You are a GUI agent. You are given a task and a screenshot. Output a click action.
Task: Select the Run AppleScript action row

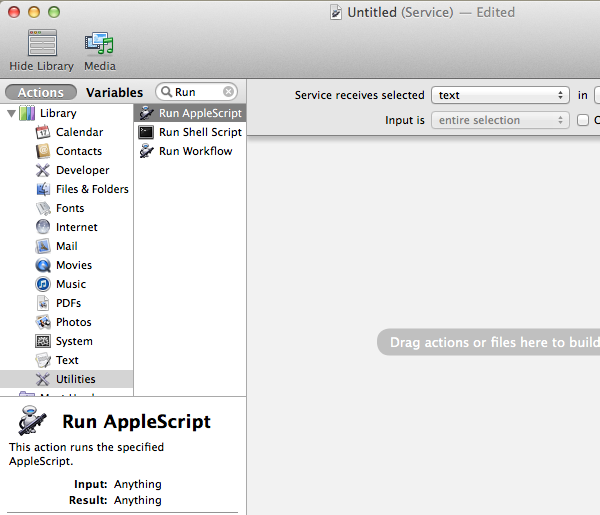pyautogui.click(x=190, y=113)
